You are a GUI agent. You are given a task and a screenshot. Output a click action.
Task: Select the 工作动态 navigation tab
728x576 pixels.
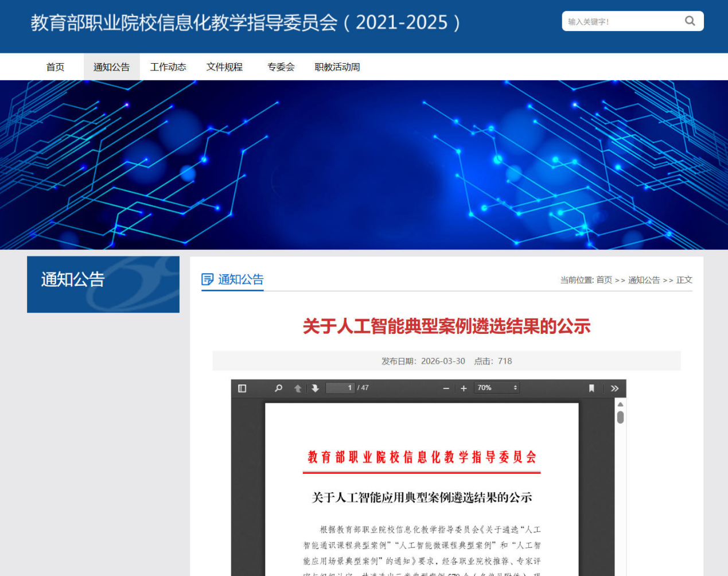pyautogui.click(x=168, y=67)
